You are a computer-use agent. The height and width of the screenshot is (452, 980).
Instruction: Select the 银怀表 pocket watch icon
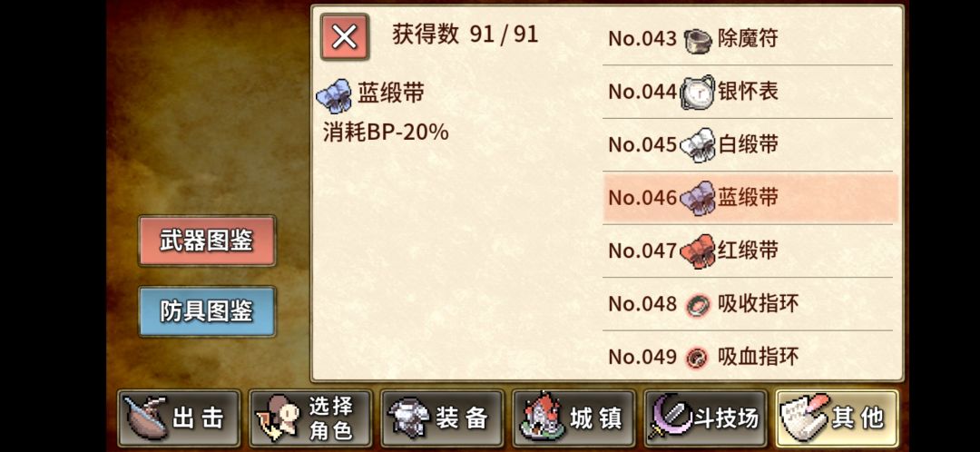pos(697,93)
